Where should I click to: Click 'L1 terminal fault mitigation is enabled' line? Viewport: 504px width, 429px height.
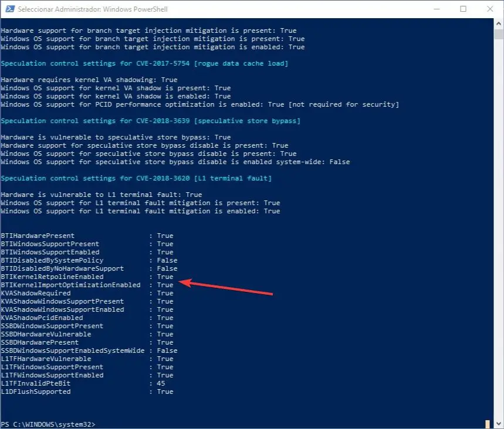[x=140, y=211]
